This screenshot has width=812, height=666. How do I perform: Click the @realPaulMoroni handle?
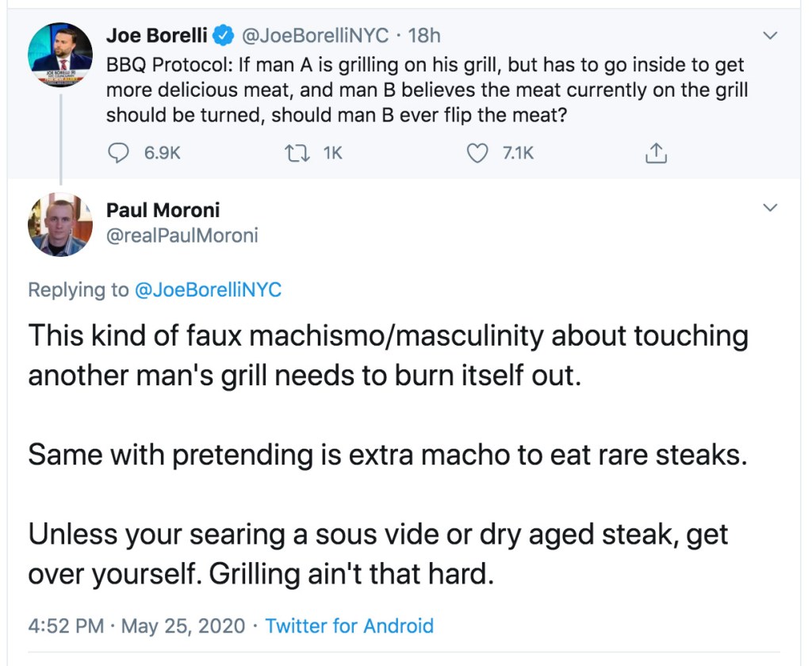(x=182, y=235)
